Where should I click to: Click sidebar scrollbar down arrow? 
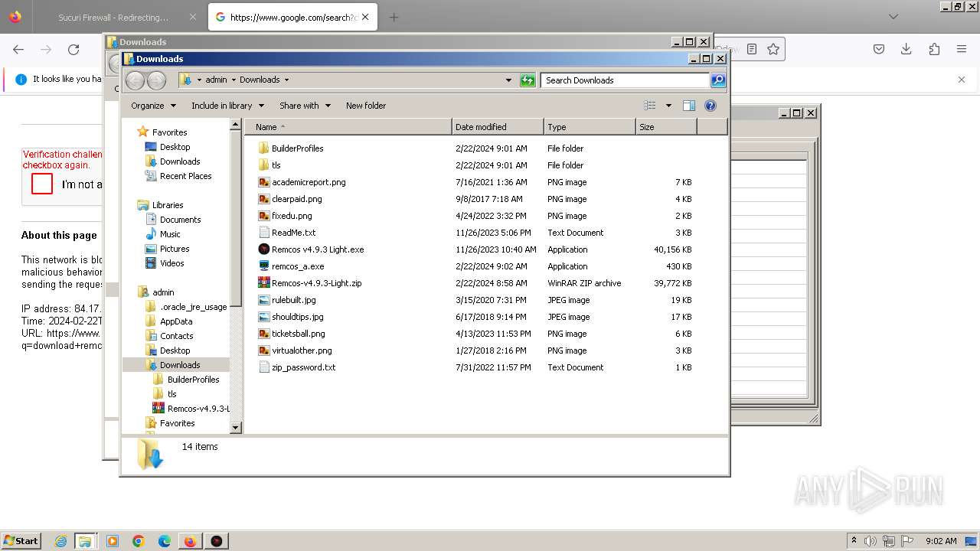(x=236, y=428)
